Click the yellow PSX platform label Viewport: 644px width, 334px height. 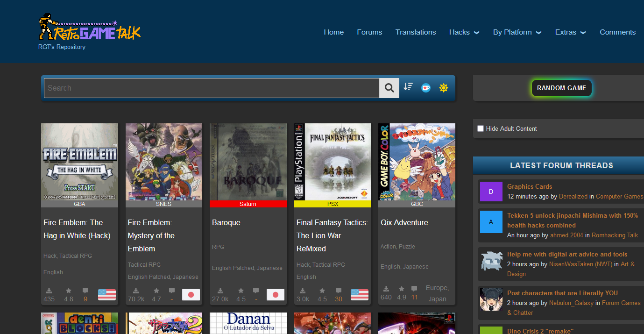coord(333,204)
